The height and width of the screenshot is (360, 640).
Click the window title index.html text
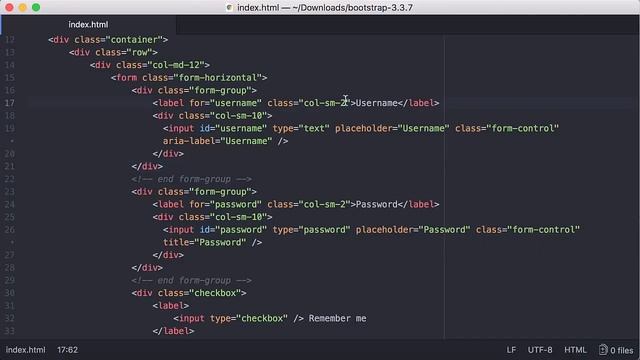point(258,8)
